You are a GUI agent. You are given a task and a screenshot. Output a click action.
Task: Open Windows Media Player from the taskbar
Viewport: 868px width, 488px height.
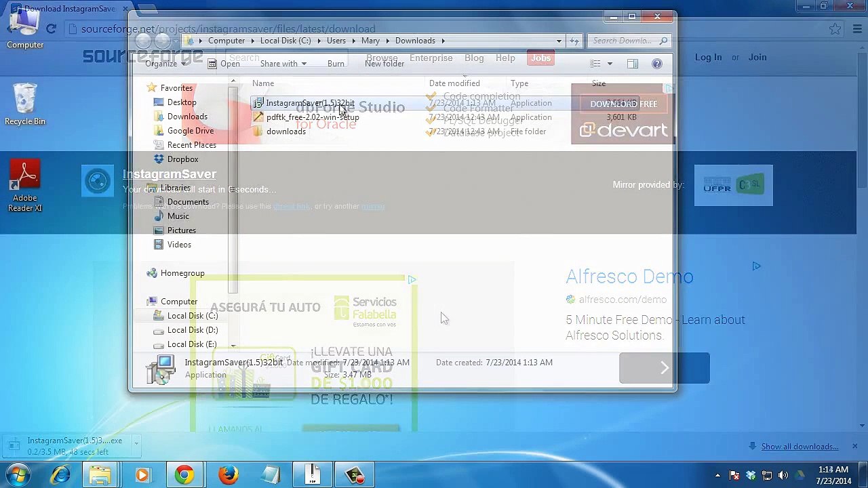point(142,475)
